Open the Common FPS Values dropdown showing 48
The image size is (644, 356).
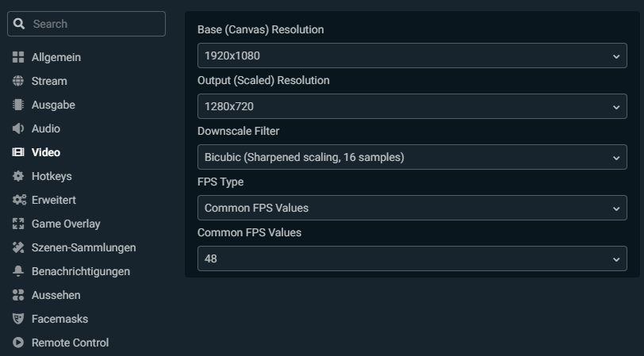point(412,258)
